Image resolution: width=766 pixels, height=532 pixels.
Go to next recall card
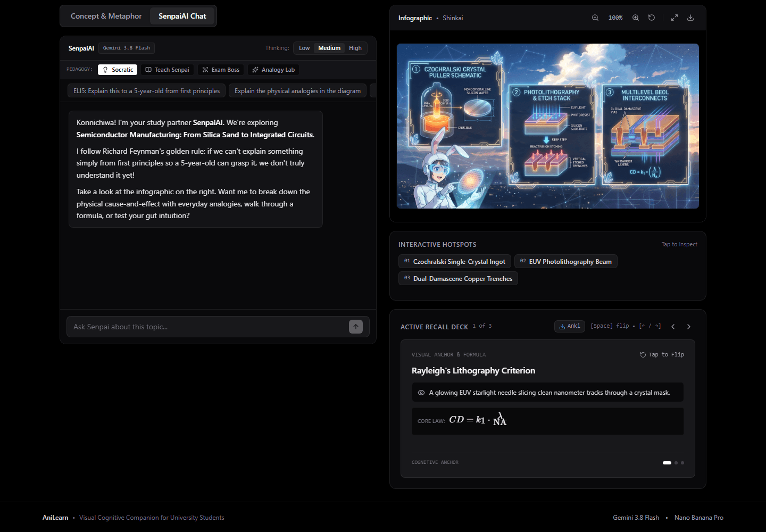[x=689, y=327]
